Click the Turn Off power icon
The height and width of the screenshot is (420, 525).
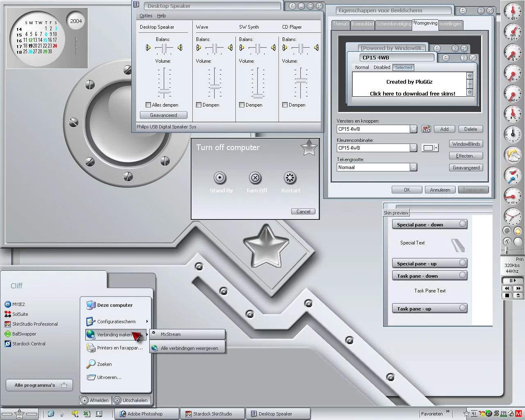click(x=255, y=178)
